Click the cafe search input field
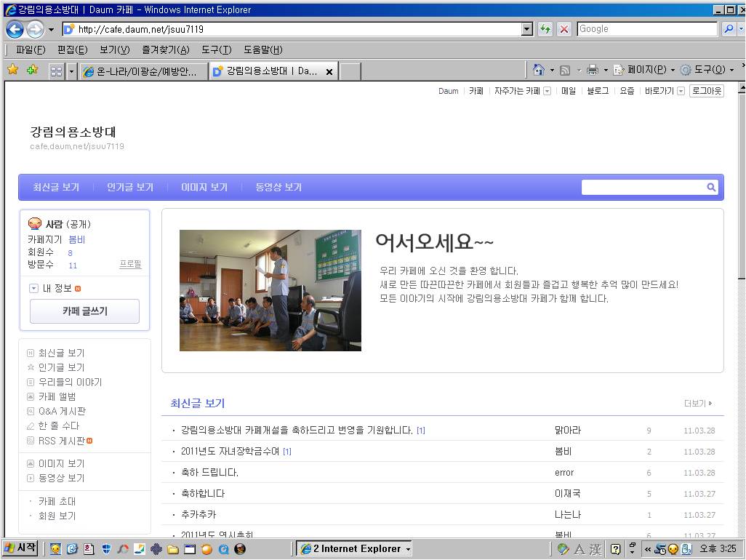The image size is (746, 560). pos(643,188)
